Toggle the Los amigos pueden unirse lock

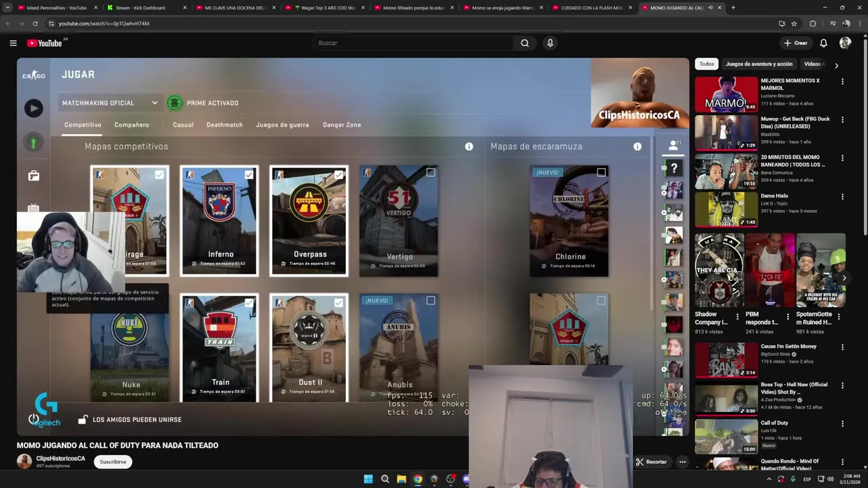83,420
